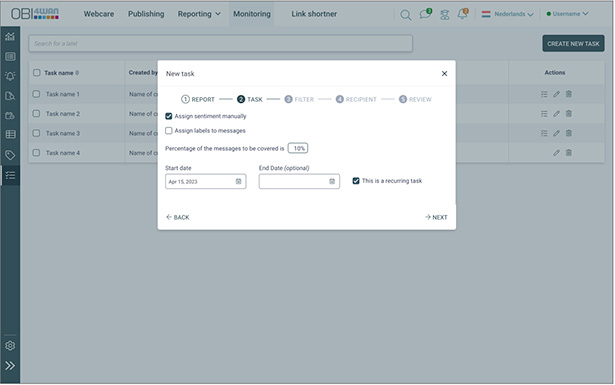The image size is (615, 385).
Task: Click the Start date field Apr 15, 2023
Action: pyautogui.click(x=206, y=182)
